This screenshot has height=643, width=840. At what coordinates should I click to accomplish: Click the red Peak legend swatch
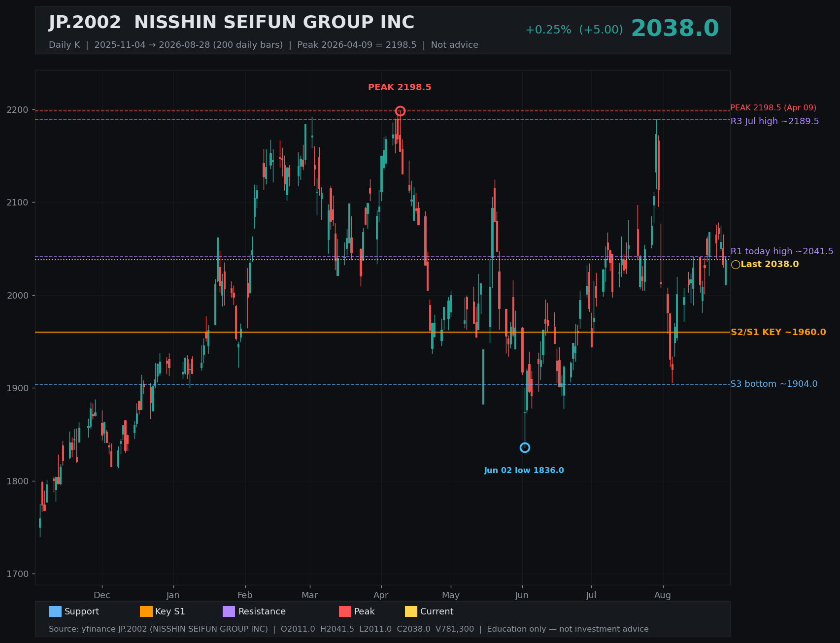pos(345,611)
